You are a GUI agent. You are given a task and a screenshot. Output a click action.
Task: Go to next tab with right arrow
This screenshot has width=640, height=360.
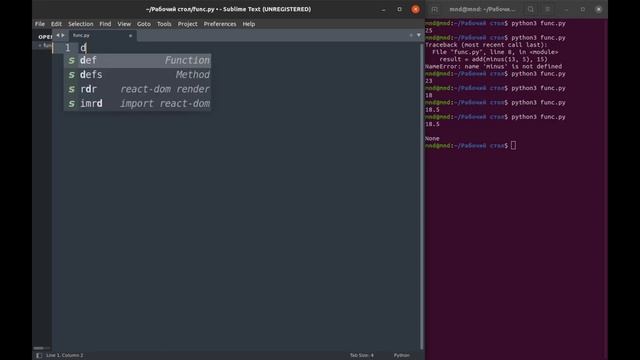(x=63, y=36)
